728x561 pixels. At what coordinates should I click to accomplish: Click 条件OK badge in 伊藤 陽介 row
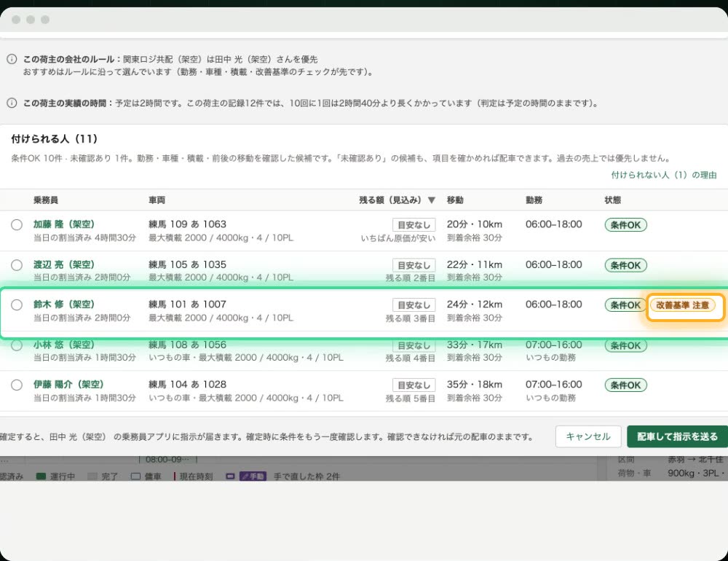(625, 385)
